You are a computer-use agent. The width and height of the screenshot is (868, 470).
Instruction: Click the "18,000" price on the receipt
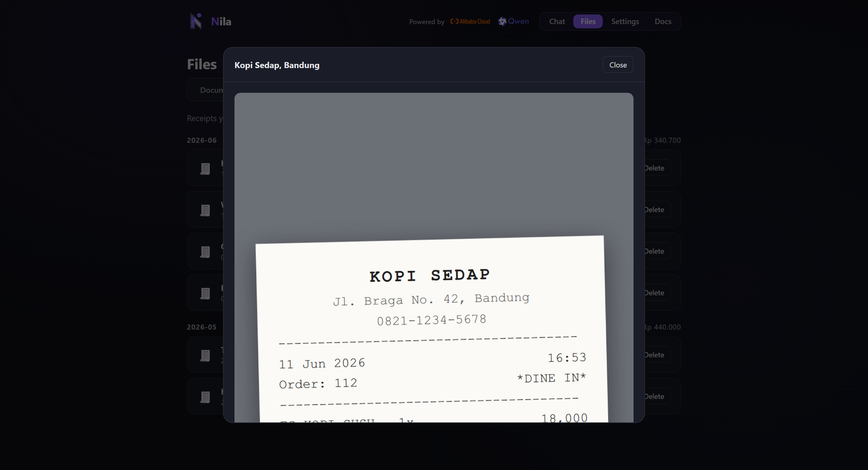pos(565,418)
